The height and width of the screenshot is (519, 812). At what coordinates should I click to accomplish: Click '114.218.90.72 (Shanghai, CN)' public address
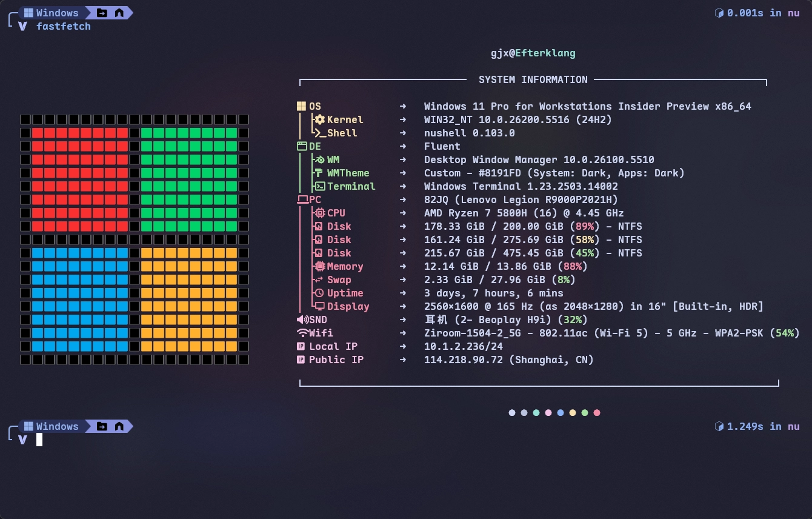(509, 360)
